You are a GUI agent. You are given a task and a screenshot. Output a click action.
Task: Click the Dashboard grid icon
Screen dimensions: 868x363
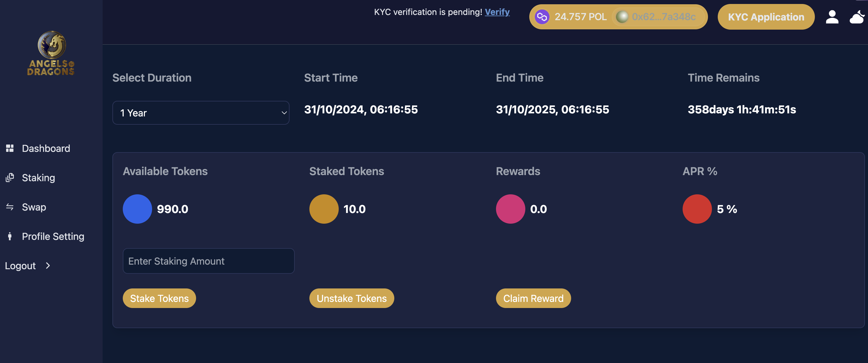[x=10, y=148]
